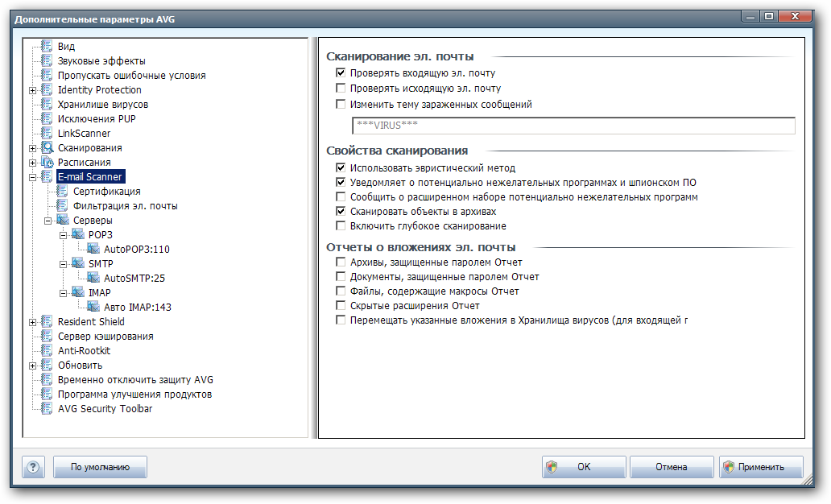Uncheck the Уведомляет о потенциально нежелательных программах box

point(341,182)
